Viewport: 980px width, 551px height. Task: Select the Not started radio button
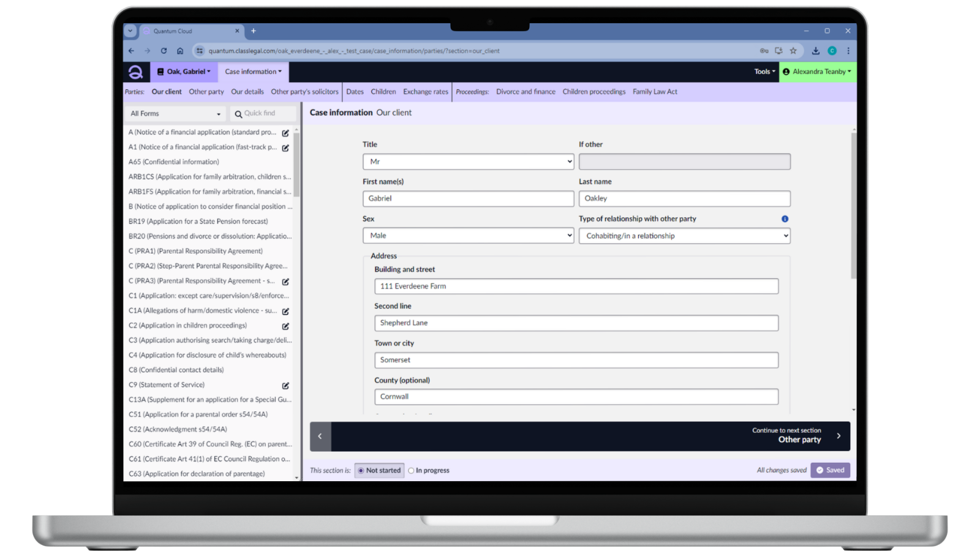pos(361,471)
